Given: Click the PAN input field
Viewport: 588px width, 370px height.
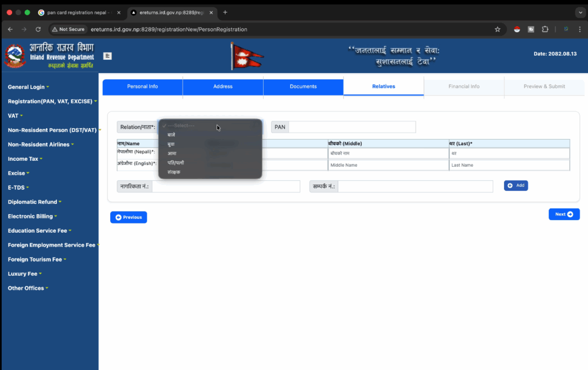Looking at the screenshot, I should point(351,127).
